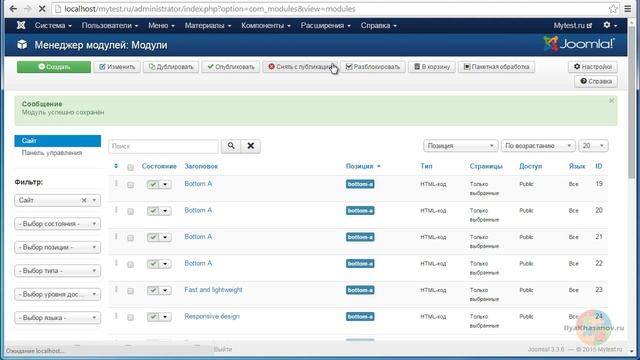Click the ordering sort arrows column header
The width and height of the screenshot is (640, 360).
click(116, 166)
